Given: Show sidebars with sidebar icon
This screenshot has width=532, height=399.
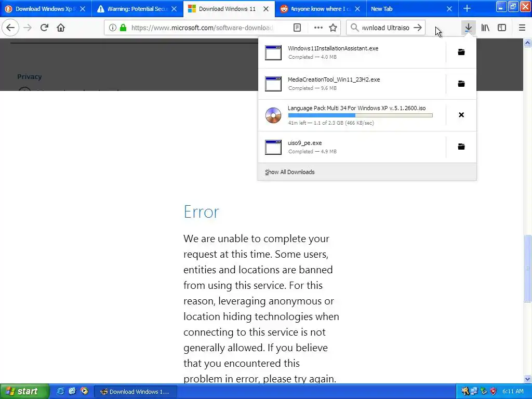Looking at the screenshot, I should [x=502, y=28].
